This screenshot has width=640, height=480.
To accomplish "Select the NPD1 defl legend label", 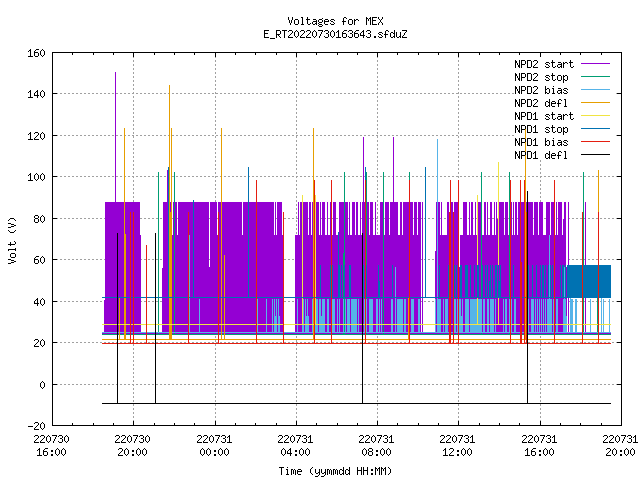I will [x=541, y=155].
